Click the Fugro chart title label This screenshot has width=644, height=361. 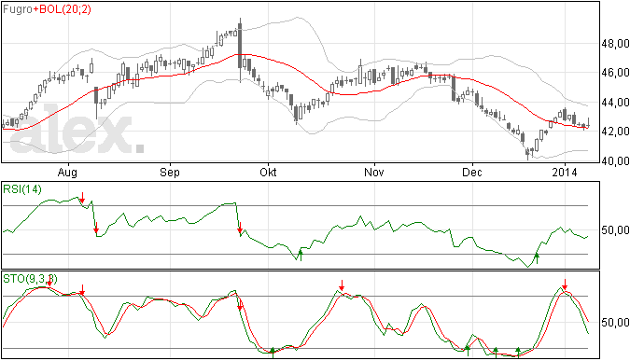pyautogui.click(x=18, y=9)
